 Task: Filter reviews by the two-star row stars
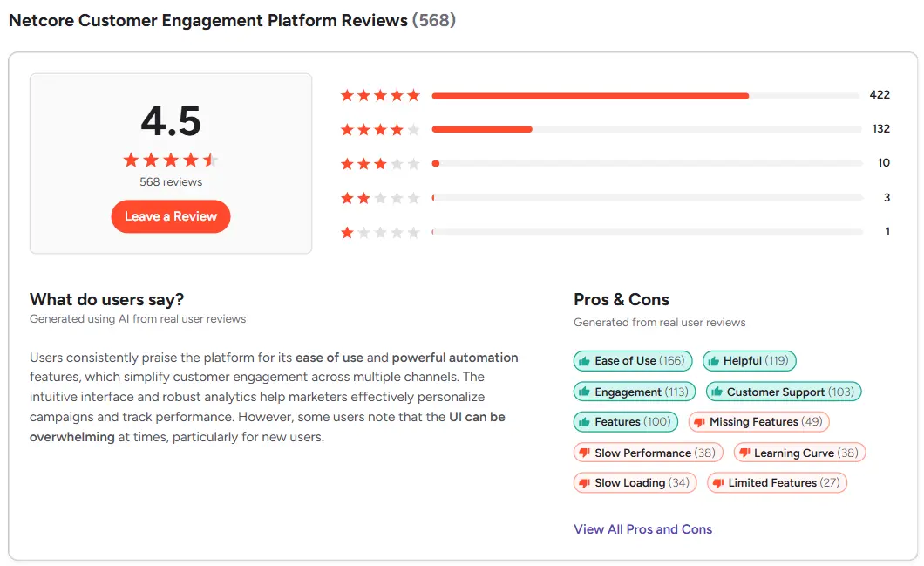click(380, 198)
